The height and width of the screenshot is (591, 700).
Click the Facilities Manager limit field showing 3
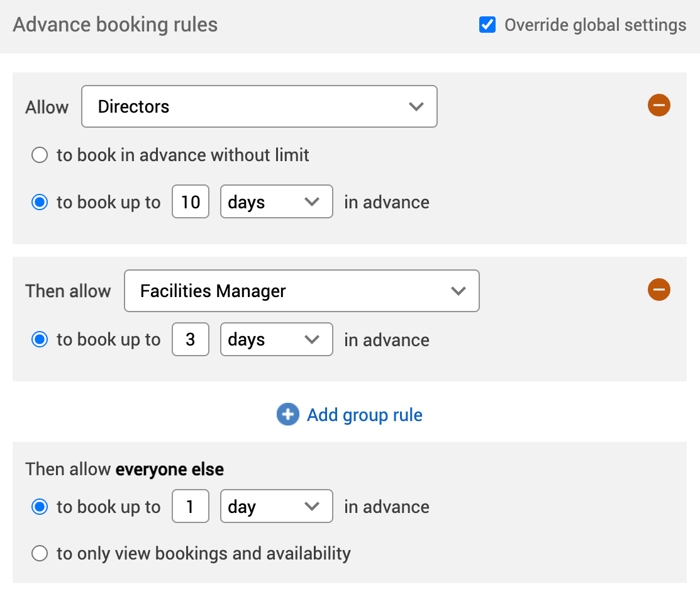[x=190, y=339]
